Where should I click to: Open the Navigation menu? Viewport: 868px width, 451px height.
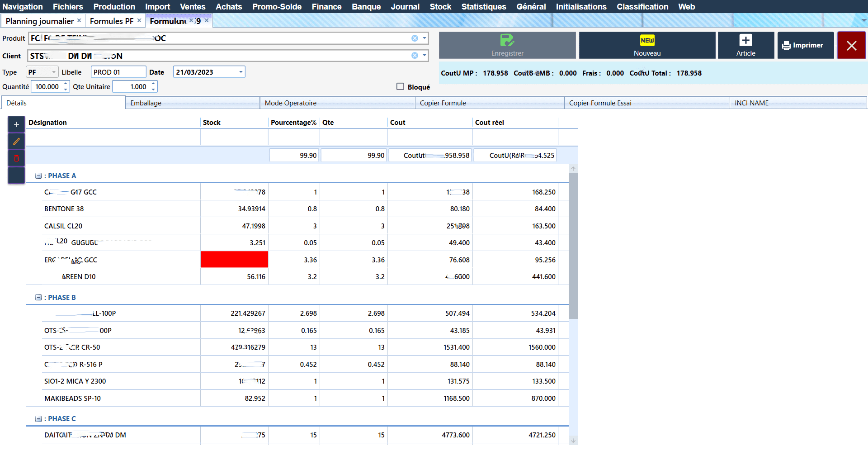point(23,6)
